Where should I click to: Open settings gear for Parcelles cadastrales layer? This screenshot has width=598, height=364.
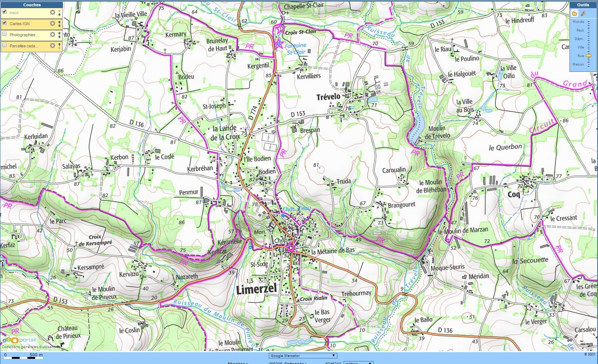coord(53,46)
